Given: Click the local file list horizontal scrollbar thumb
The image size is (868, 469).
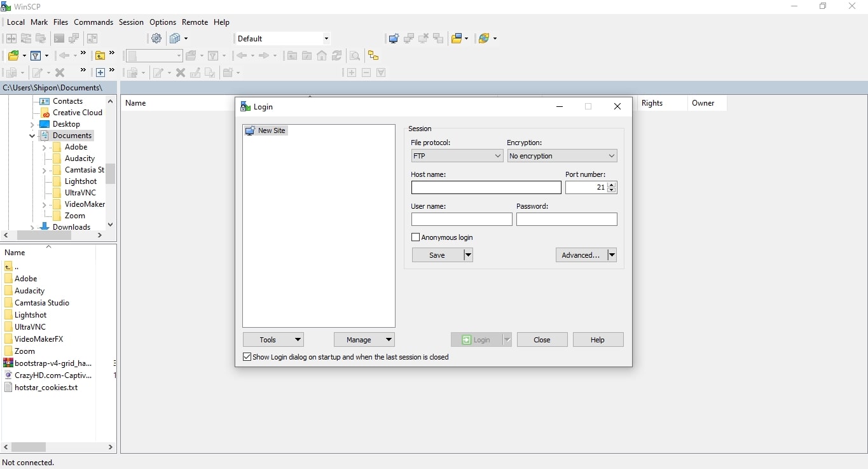Looking at the screenshot, I should (x=29, y=447).
